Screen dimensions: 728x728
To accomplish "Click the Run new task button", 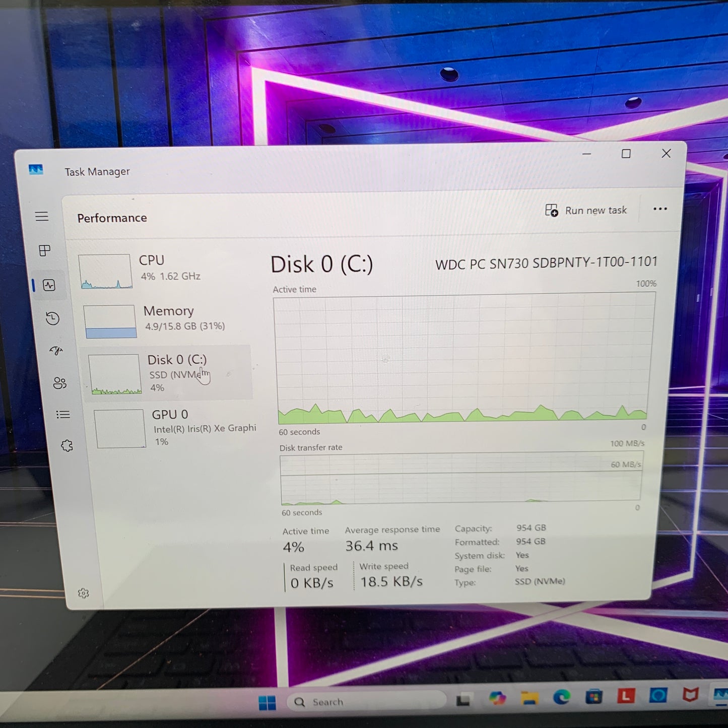I will point(586,210).
